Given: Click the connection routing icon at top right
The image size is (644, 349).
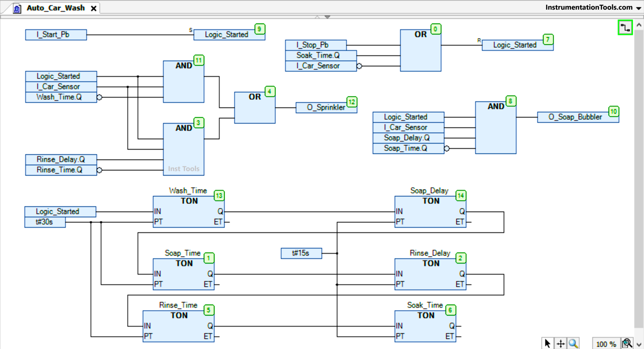Looking at the screenshot, I should click(x=625, y=28).
